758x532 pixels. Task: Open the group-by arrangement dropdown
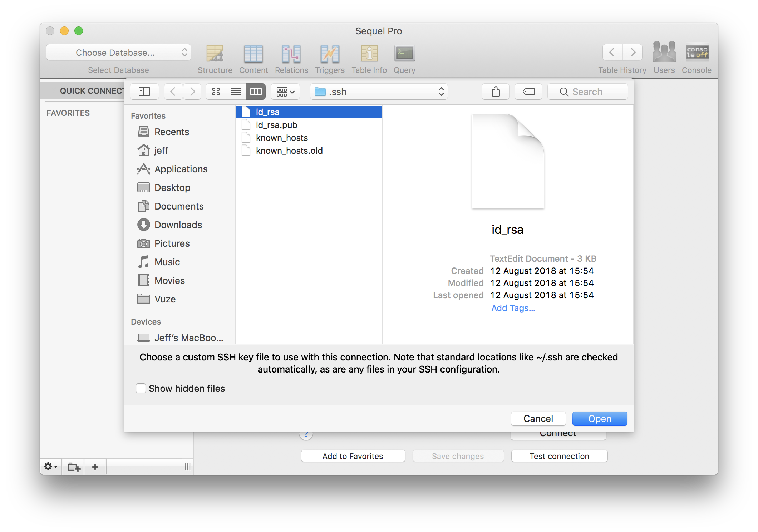point(285,92)
